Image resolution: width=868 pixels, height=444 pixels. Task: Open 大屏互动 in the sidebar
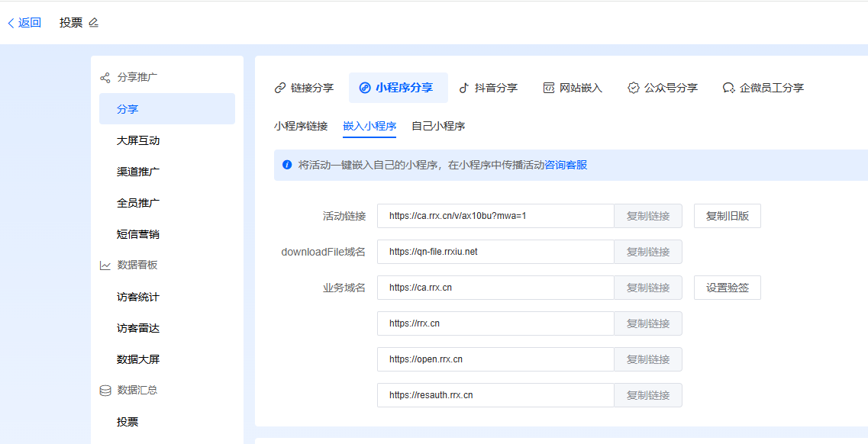tap(138, 140)
